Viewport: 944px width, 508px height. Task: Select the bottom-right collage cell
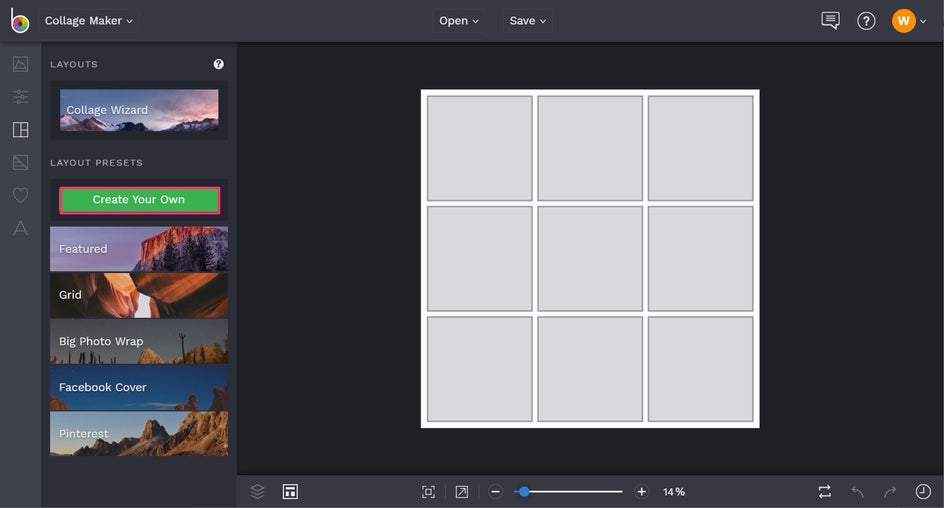click(x=700, y=369)
